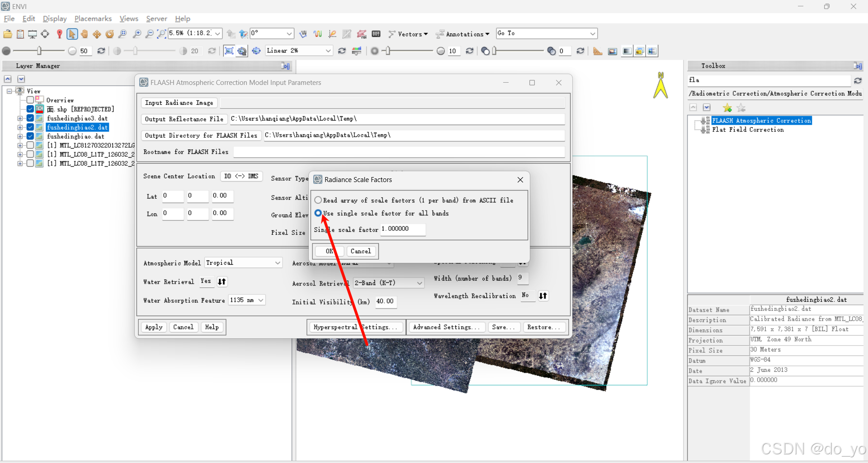Check the MTL_LC81270322013272LG layer checkbox
The image size is (868, 463).
[x=30, y=145]
